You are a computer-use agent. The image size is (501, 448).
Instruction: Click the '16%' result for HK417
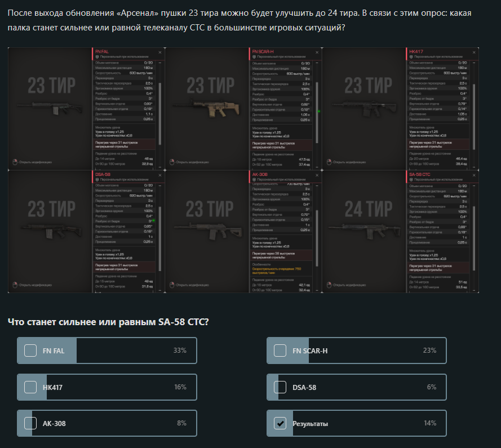coord(180,387)
